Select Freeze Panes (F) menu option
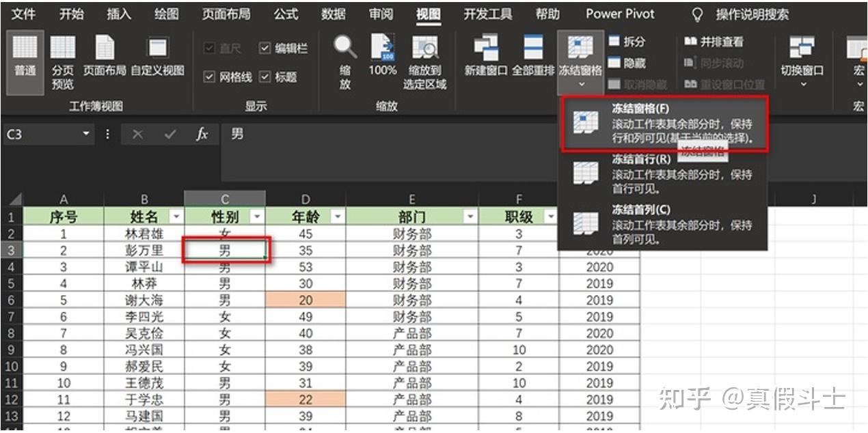The image size is (868, 433). coord(665,123)
